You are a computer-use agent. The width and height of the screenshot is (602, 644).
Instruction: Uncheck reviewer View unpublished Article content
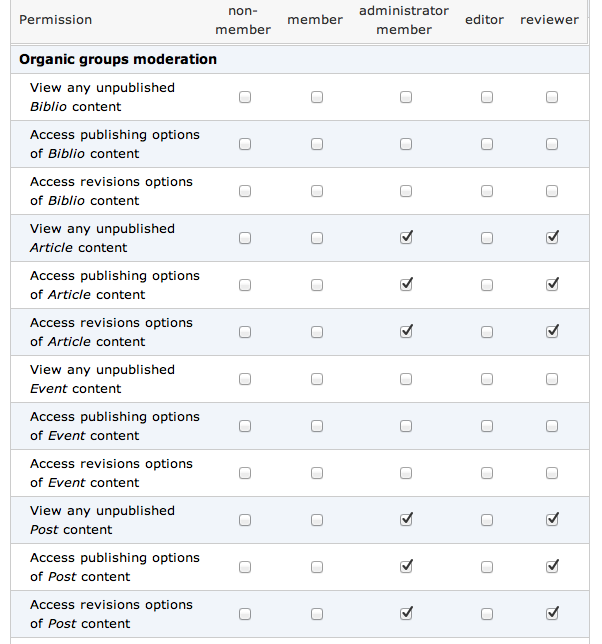pos(552,238)
